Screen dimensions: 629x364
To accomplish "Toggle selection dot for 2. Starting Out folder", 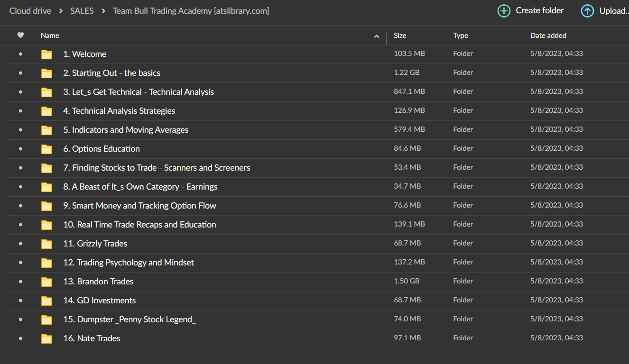I will (x=20, y=73).
